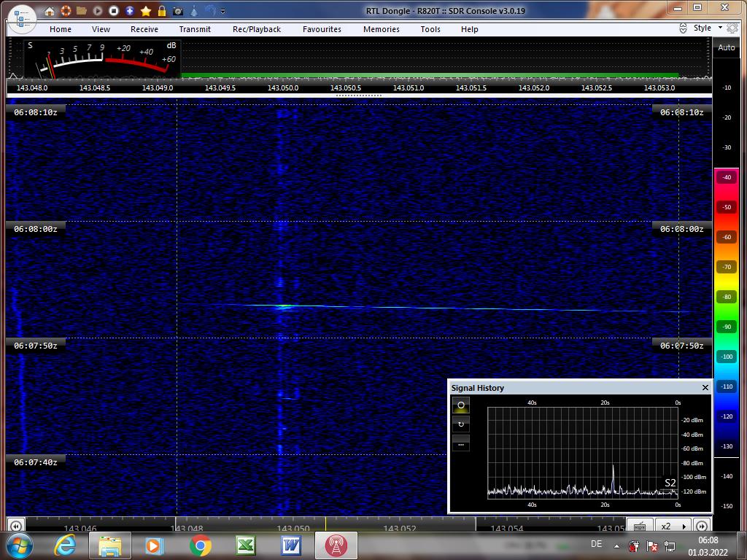
Task: Open the Signal History more options button
Action: tap(461, 443)
